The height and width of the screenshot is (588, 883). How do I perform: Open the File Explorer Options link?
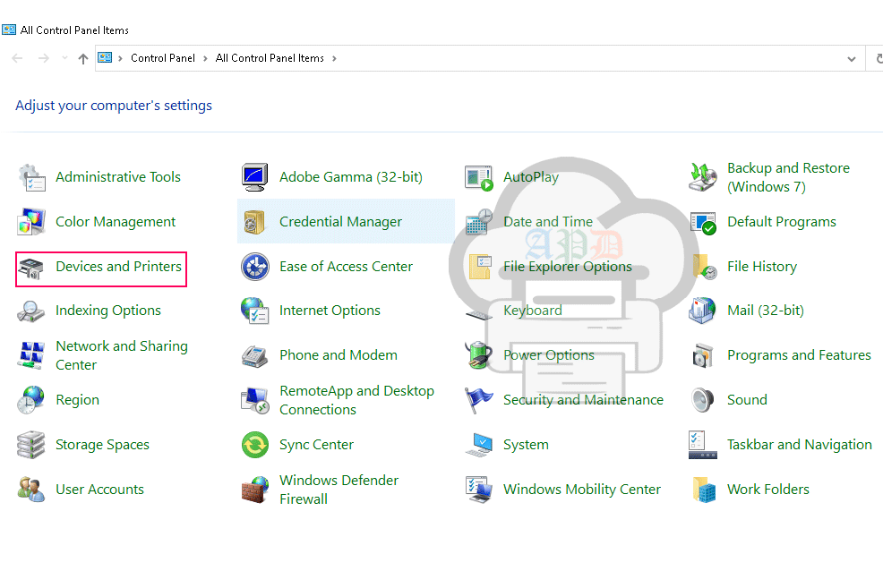568,267
